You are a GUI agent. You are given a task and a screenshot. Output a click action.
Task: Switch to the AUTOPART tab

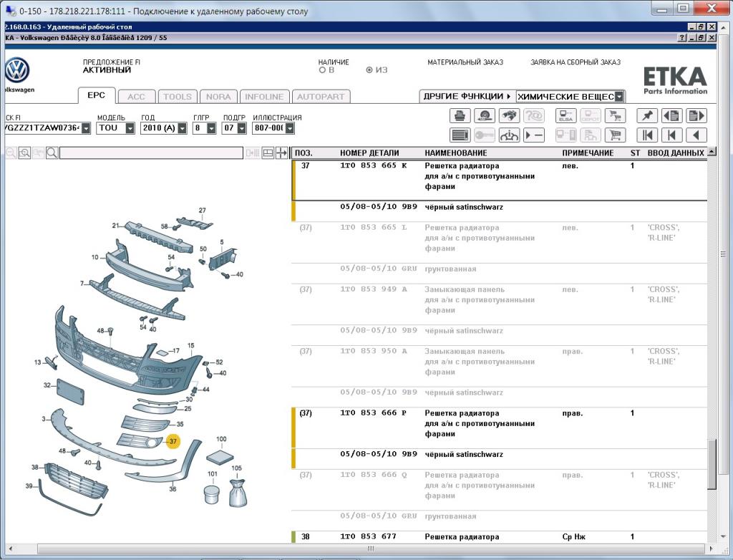(x=321, y=97)
